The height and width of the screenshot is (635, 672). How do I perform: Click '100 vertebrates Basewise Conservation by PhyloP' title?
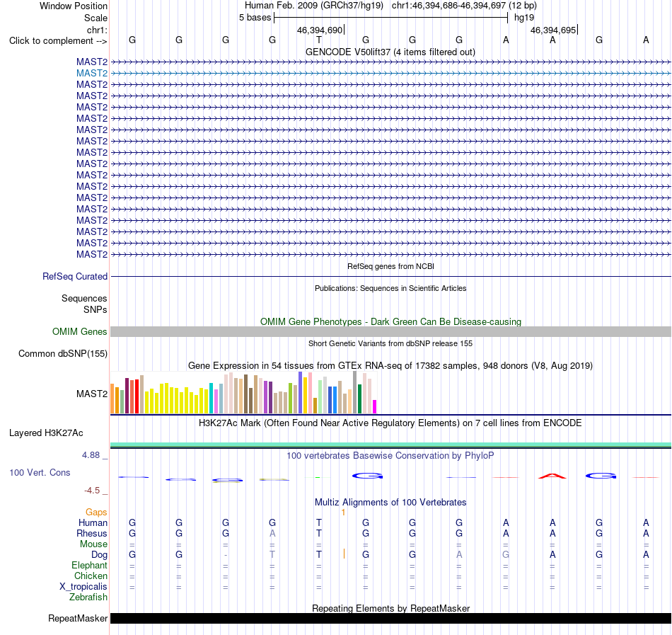tap(390, 456)
